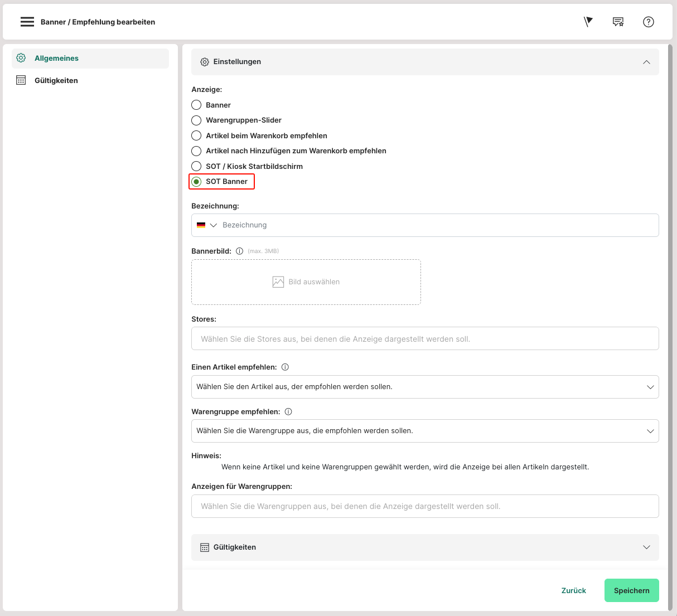Open the feedback chat icon
The image size is (677, 616).
tap(618, 22)
